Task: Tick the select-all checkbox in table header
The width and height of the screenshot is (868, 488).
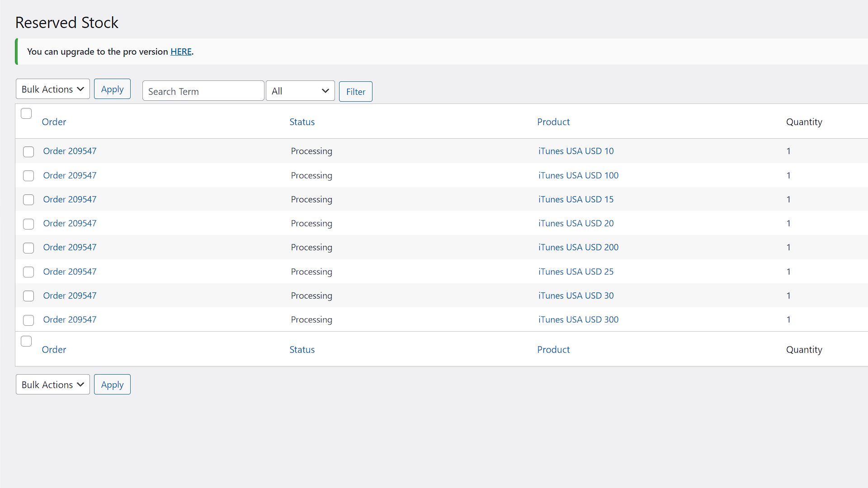Action: pyautogui.click(x=26, y=113)
